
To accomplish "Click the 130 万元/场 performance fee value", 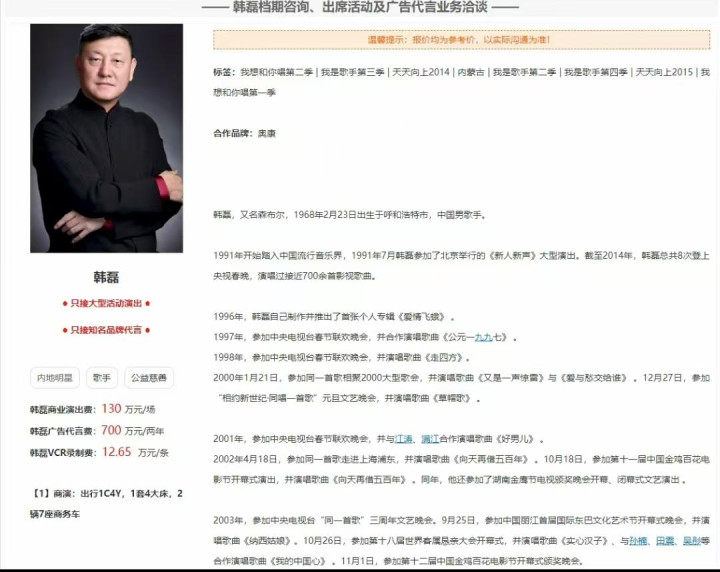I will click(128, 409).
